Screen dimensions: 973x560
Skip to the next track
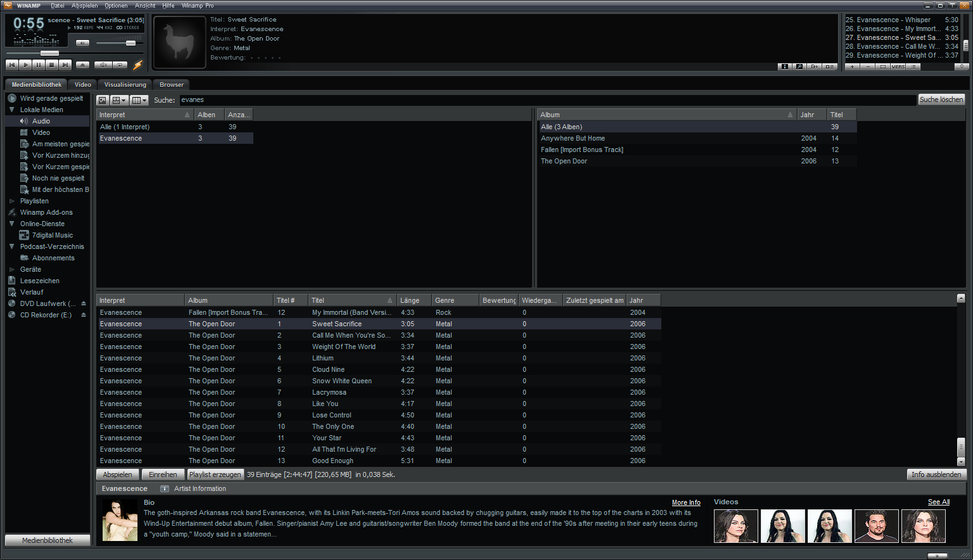pos(65,65)
